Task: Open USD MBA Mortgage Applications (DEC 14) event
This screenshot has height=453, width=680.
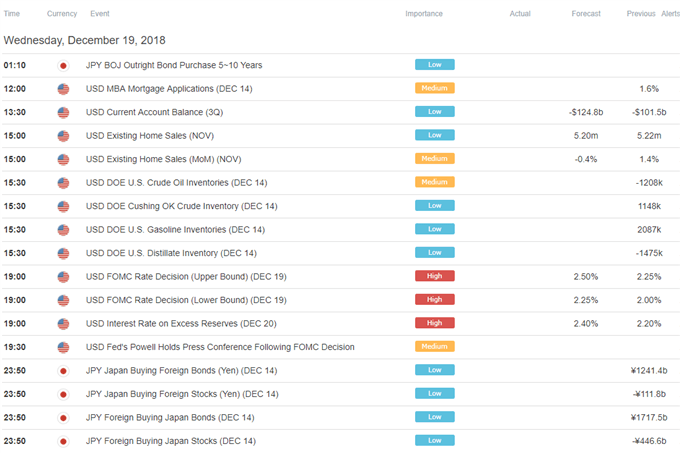Action: pyautogui.click(x=169, y=89)
